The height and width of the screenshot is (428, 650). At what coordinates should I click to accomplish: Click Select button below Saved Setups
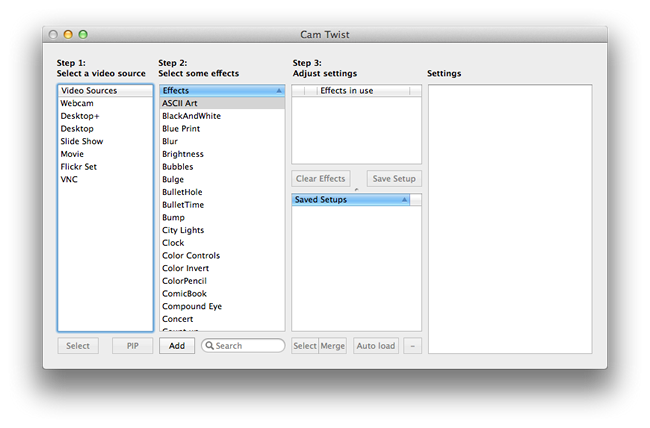click(x=305, y=345)
